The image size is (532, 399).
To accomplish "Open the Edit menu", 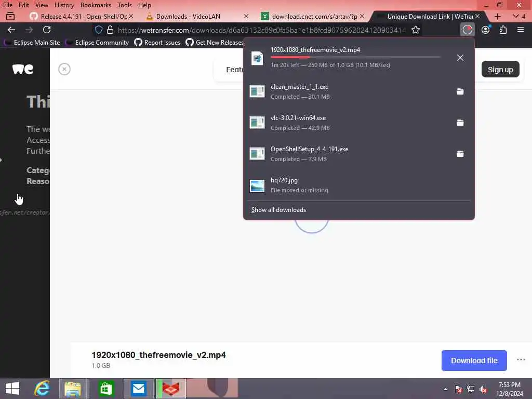I will (x=23, y=5).
